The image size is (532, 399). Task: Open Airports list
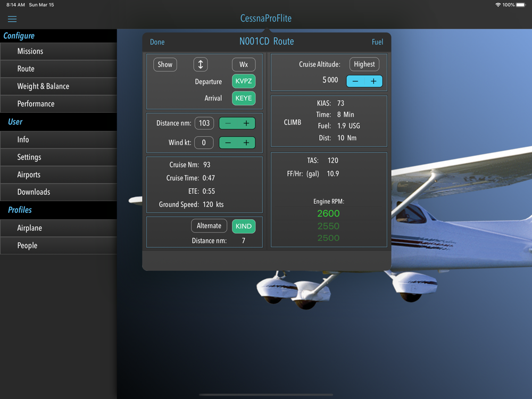[x=59, y=174]
